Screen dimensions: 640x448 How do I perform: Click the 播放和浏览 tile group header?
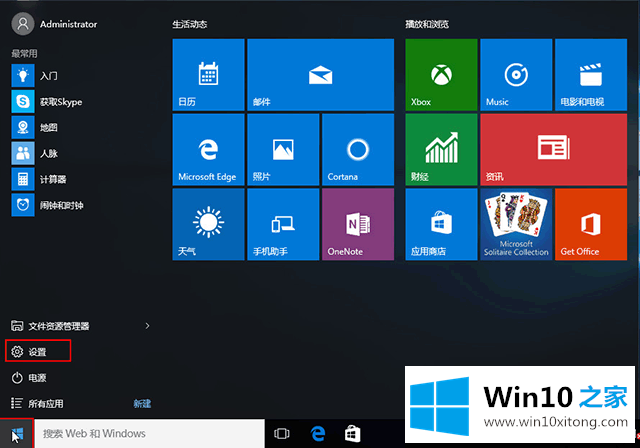[427, 24]
